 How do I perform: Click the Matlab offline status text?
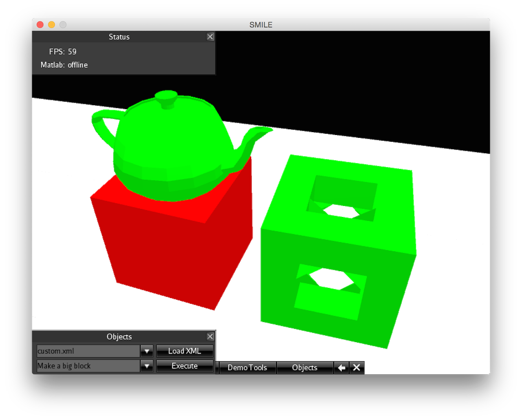(64, 65)
